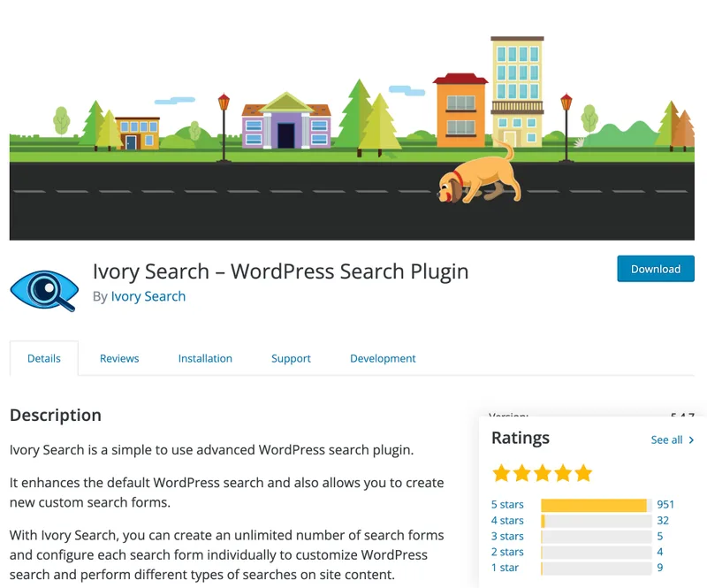Open the 9 one-star reviews count

point(660,568)
